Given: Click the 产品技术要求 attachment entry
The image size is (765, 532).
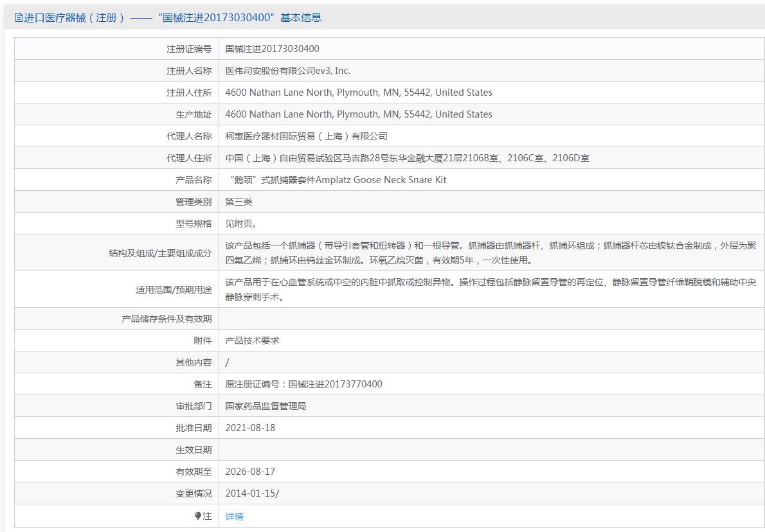Looking at the screenshot, I should (251, 340).
